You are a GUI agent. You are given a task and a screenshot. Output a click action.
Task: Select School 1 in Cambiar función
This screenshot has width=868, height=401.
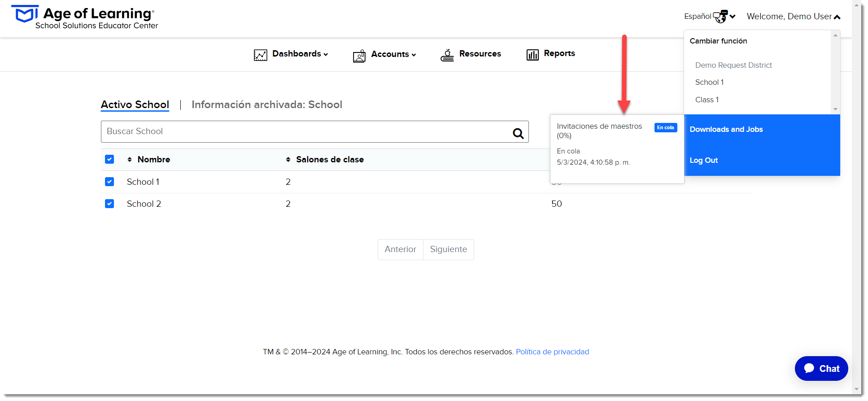(709, 82)
